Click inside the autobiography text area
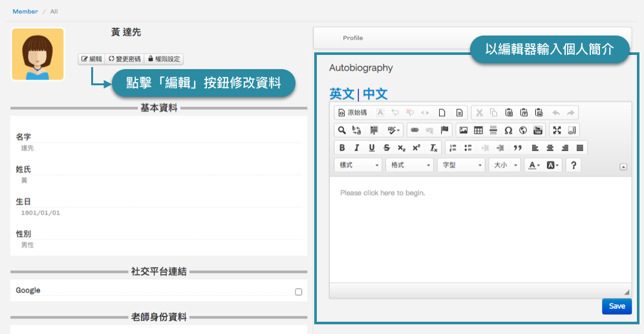 (480, 233)
